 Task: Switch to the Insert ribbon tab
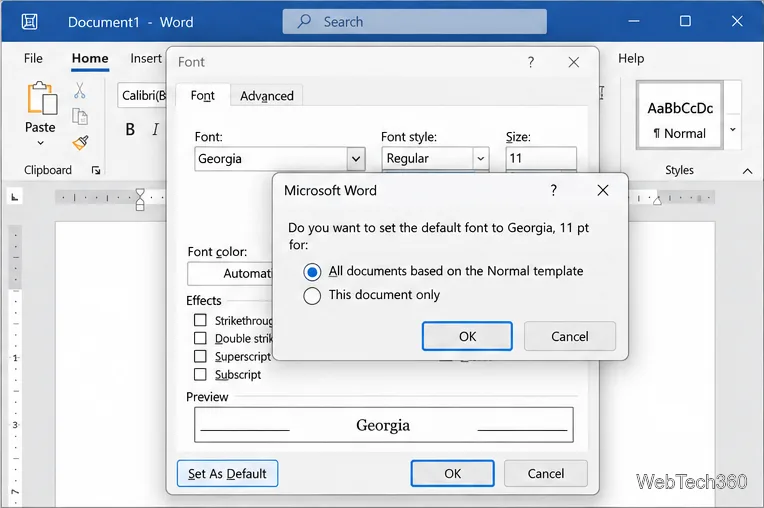(146, 58)
